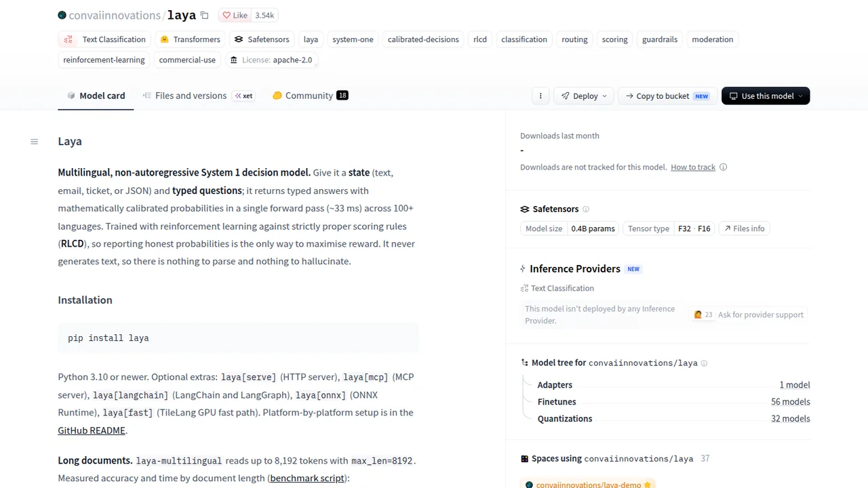Click the info icon beside Safetensors heading

tap(586, 209)
